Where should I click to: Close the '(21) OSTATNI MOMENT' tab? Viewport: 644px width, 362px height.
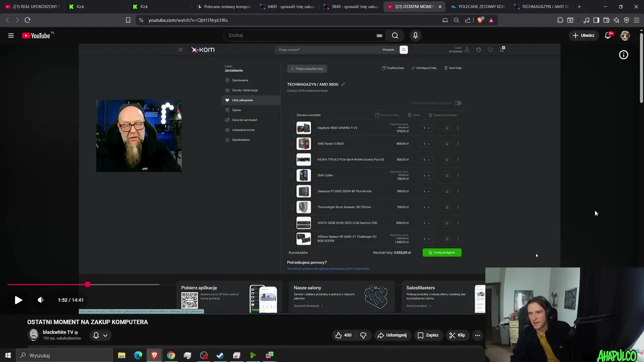point(440,7)
